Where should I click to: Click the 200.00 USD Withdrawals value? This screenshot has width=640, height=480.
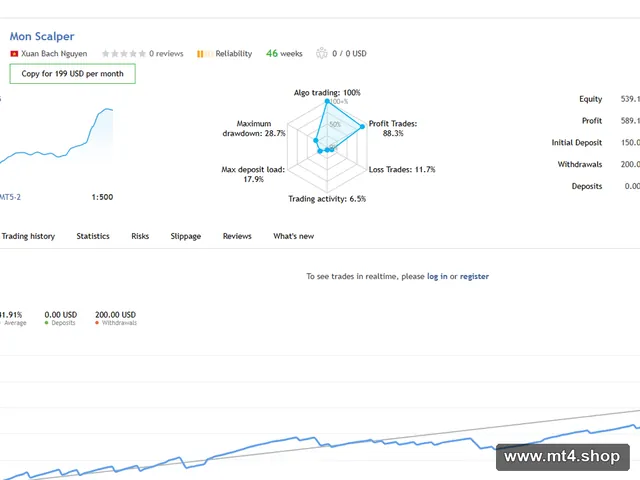116,315
